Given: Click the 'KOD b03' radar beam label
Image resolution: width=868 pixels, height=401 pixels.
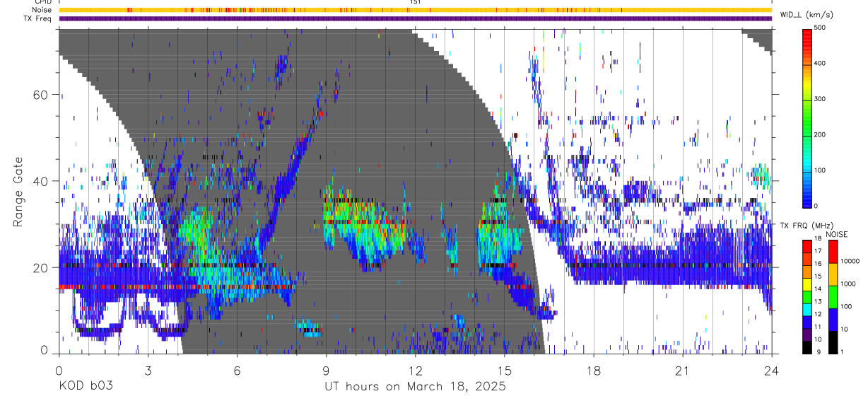Looking at the screenshot, I should (x=85, y=386).
